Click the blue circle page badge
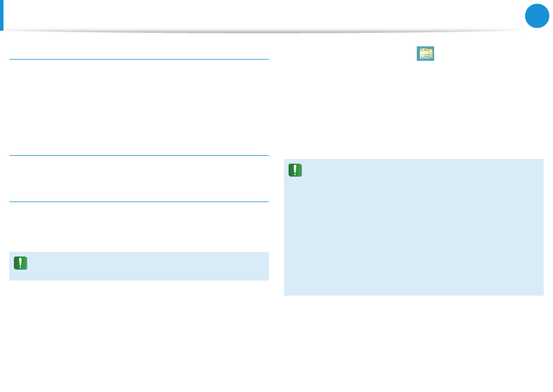This screenshot has width=553, height=392. (x=537, y=16)
